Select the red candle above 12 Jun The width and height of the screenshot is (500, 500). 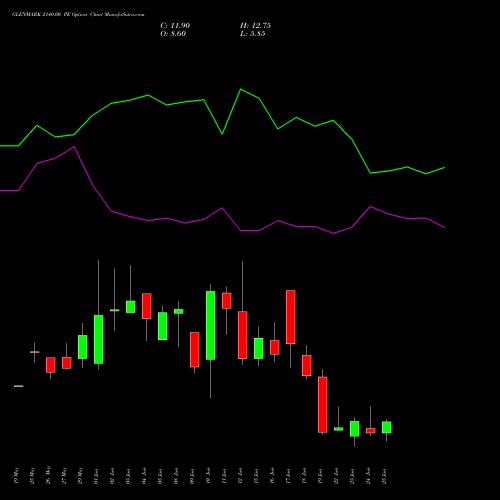point(243,335)
